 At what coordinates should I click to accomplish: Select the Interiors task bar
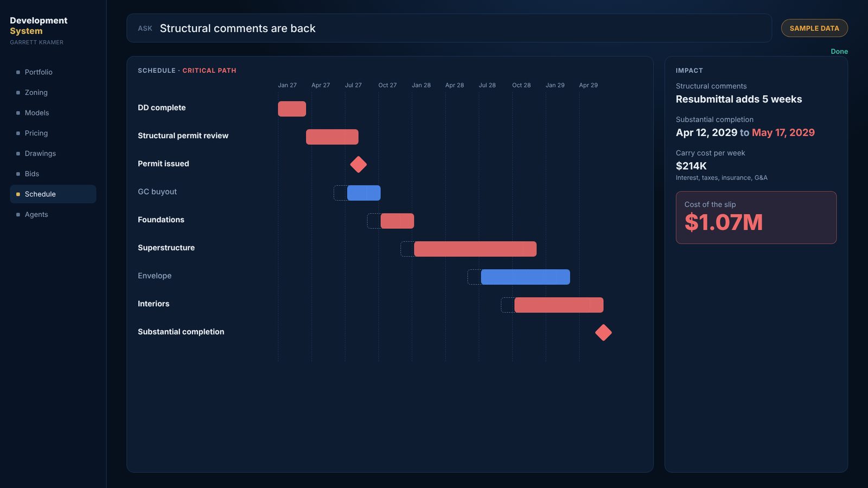(x=559, y=305)
